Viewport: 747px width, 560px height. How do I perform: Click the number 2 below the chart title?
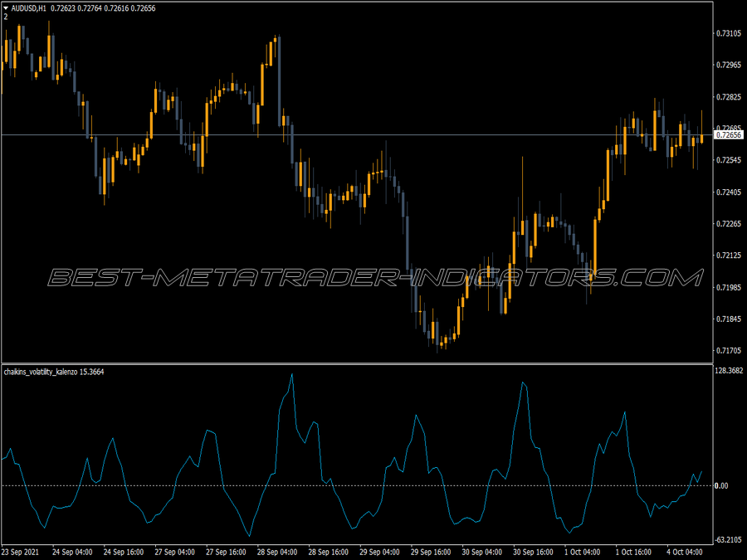tap(6, 17)
